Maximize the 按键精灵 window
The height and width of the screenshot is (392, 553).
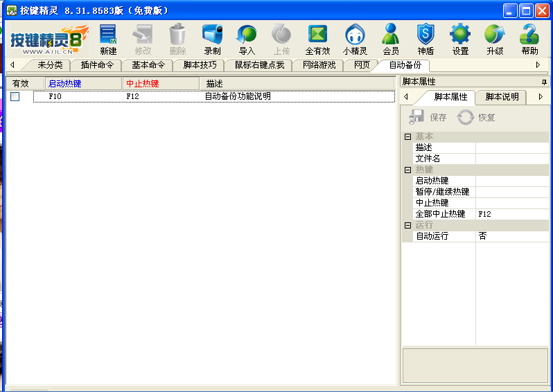(x=526, y=11)
